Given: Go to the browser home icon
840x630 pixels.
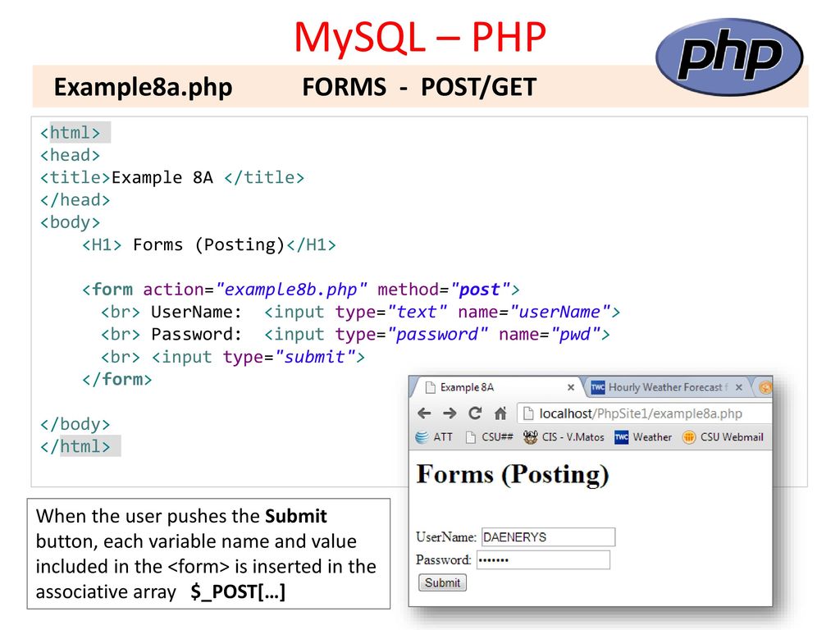Looking at the screenshot, I should 500,413.
